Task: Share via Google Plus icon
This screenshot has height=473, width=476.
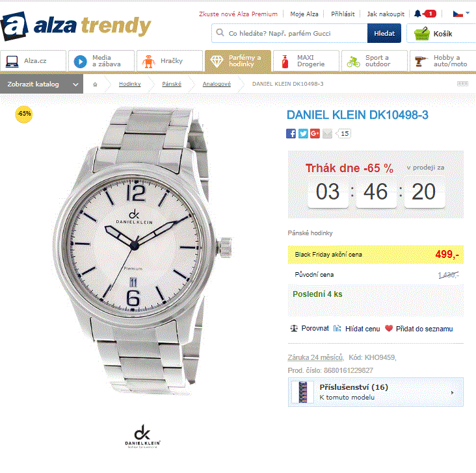Action: (x=315, y=133)
